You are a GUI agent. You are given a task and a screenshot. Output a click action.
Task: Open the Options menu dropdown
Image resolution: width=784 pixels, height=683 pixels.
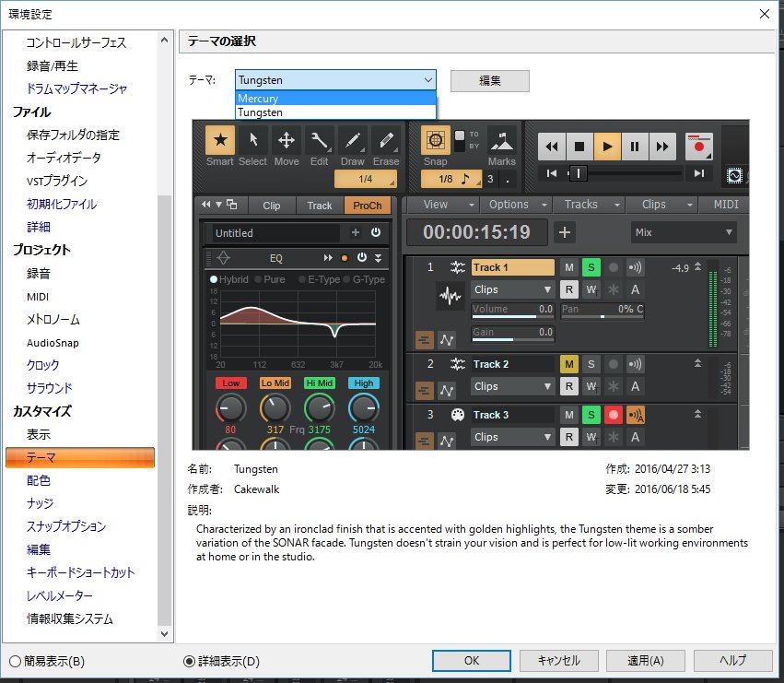click(516, 205)
